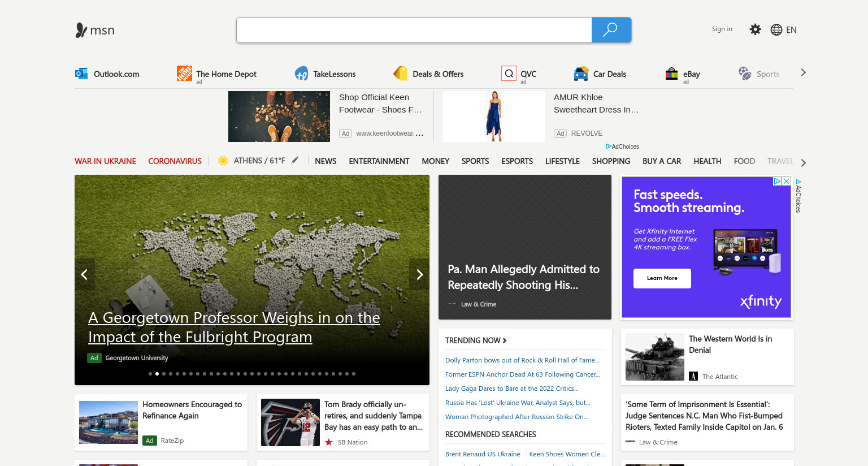
Task: Open the Entertainment tab
Action: [379, 161]
